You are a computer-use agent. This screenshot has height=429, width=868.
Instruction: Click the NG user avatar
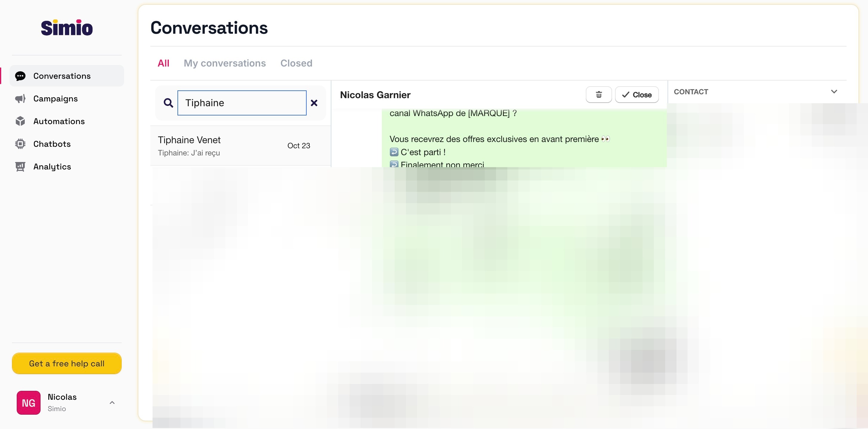coord(29,402)
